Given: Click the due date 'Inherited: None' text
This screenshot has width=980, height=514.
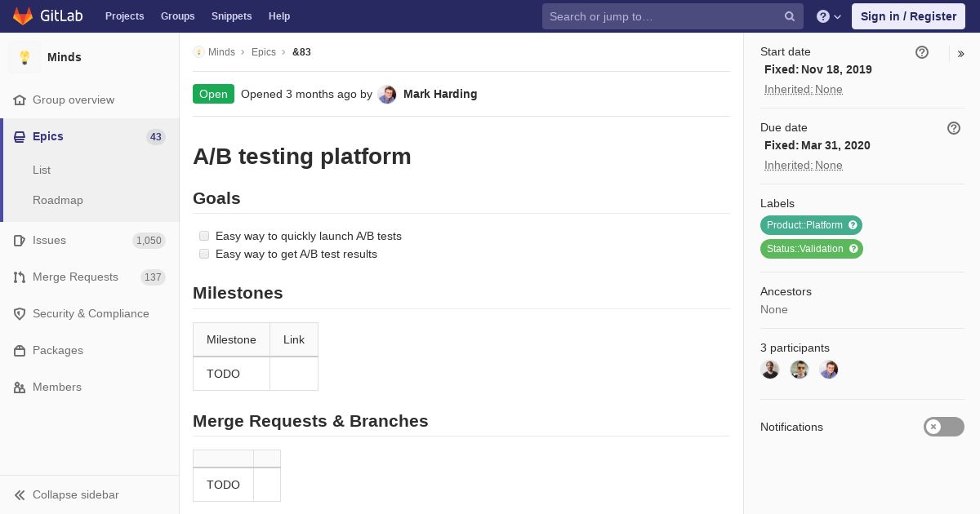Looking at the screenshot, I should coord(804,166).
